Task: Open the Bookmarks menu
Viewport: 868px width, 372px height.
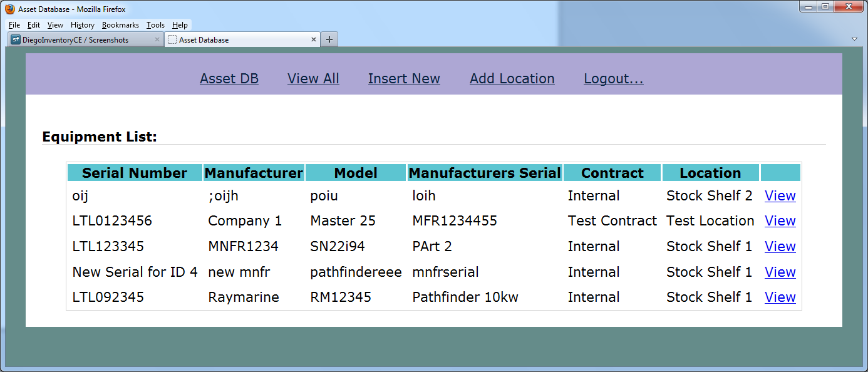Action: (120, 24)
